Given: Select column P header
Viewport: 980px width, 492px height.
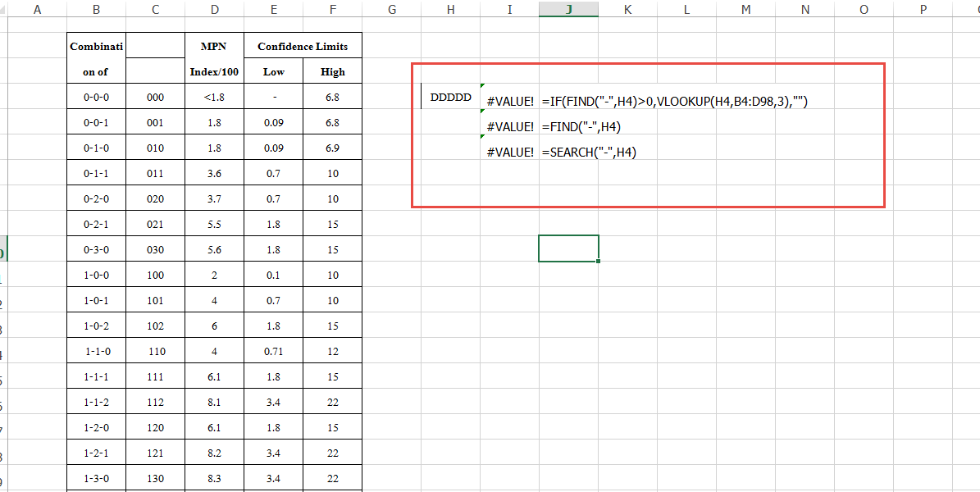Looking at the screenshot, I should (923, 8).
